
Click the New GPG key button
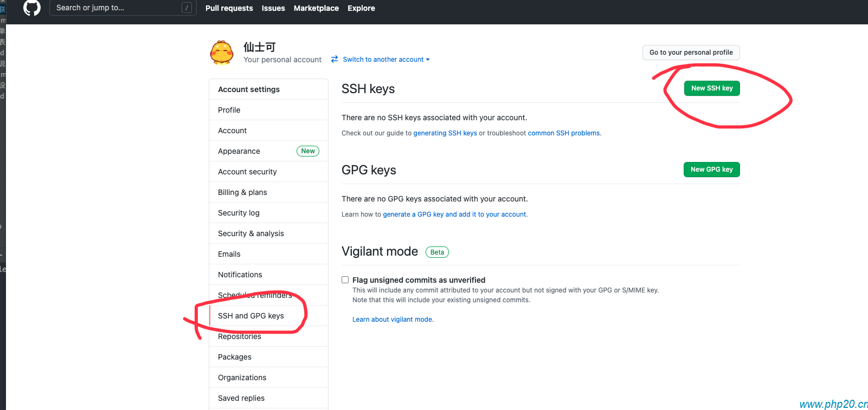coord(712,170)
